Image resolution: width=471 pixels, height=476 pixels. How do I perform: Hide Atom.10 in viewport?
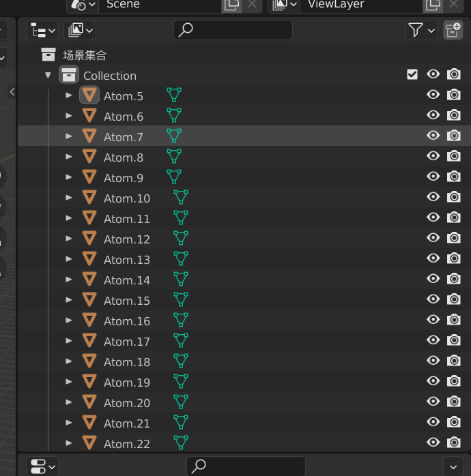(433, 197)
